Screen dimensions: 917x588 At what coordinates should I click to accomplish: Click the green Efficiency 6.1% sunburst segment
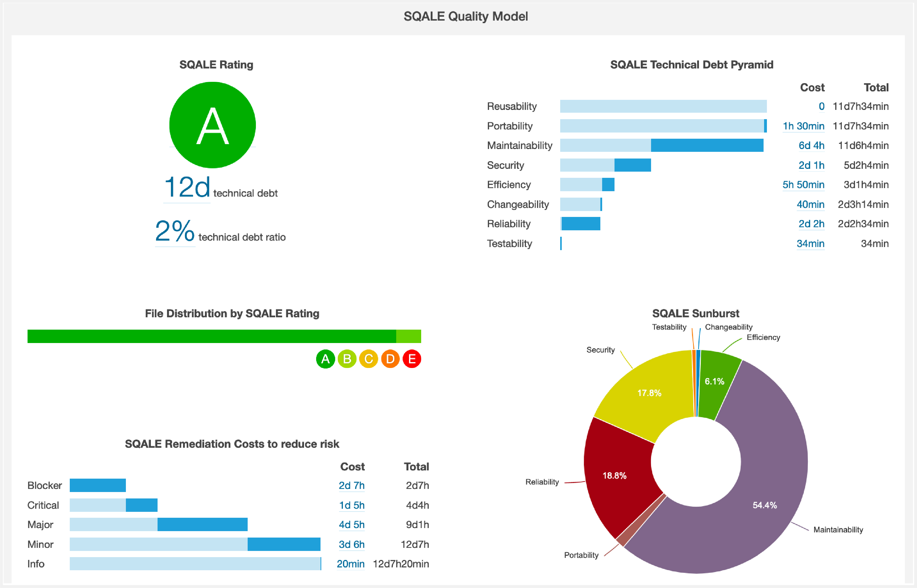click(714, 382)
